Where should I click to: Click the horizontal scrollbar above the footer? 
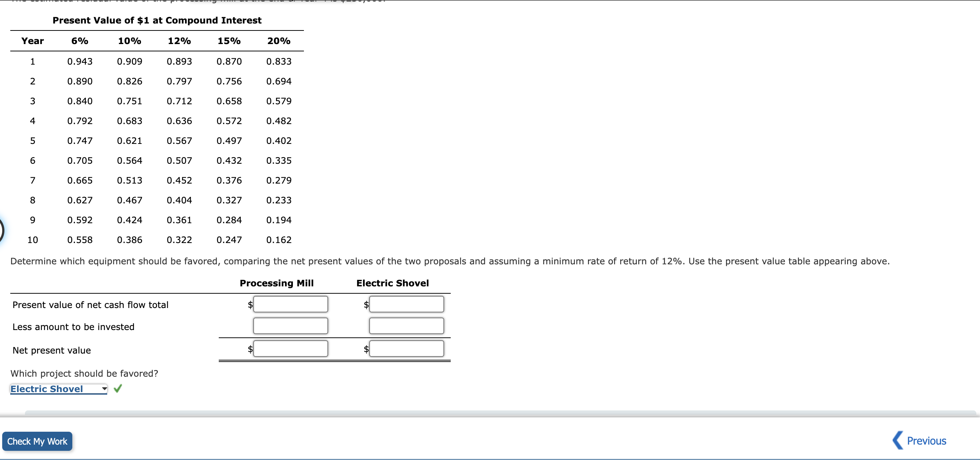[x=500, y=413]
